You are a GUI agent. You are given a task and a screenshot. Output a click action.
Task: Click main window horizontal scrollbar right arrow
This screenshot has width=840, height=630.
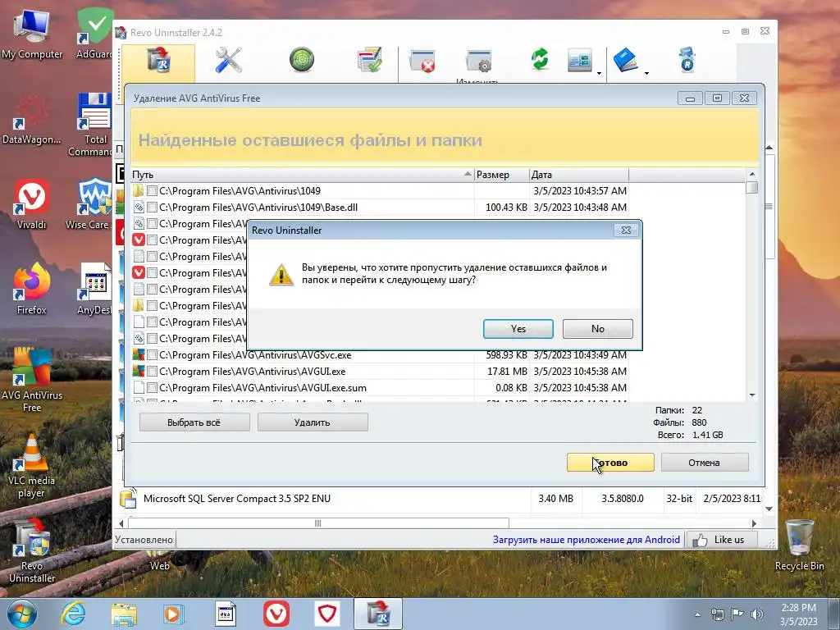[755, 523]
